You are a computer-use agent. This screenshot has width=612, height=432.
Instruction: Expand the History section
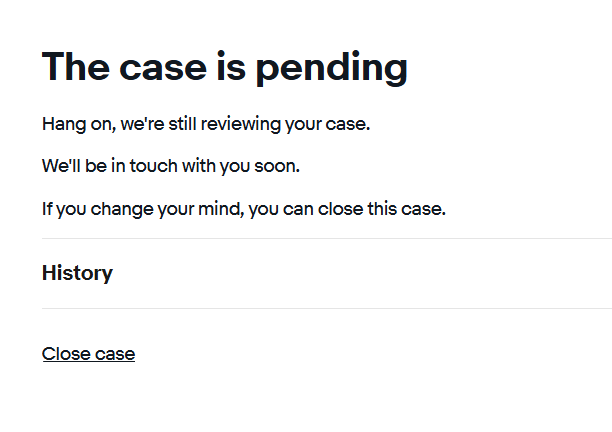[x=77, y=273]
